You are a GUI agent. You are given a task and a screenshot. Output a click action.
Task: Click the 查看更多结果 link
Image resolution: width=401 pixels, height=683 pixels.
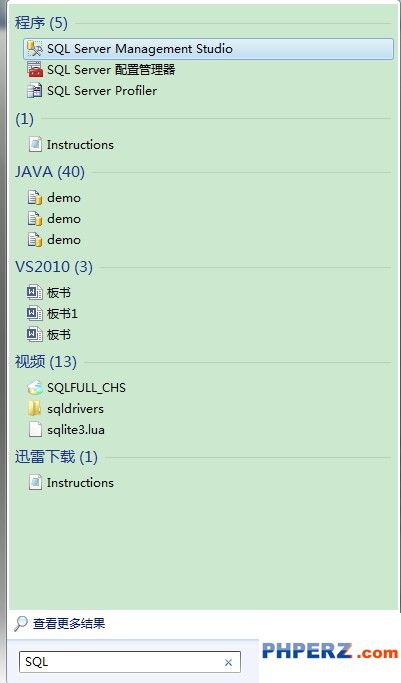pos(69,624)
